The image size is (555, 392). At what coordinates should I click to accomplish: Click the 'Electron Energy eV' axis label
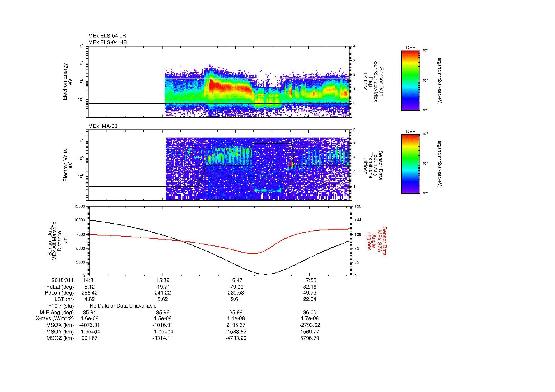(x=68, y=82)
